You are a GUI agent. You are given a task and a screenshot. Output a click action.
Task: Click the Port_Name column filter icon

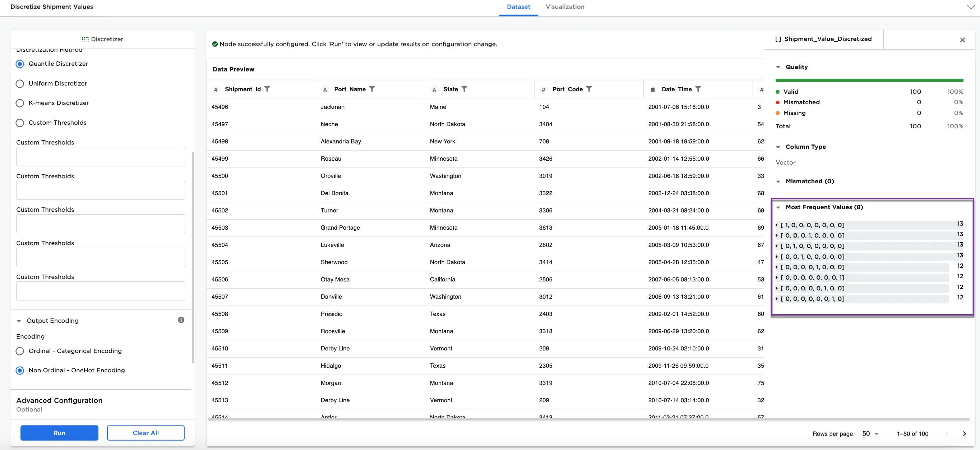pyautogui.click(x=372, y=89)
